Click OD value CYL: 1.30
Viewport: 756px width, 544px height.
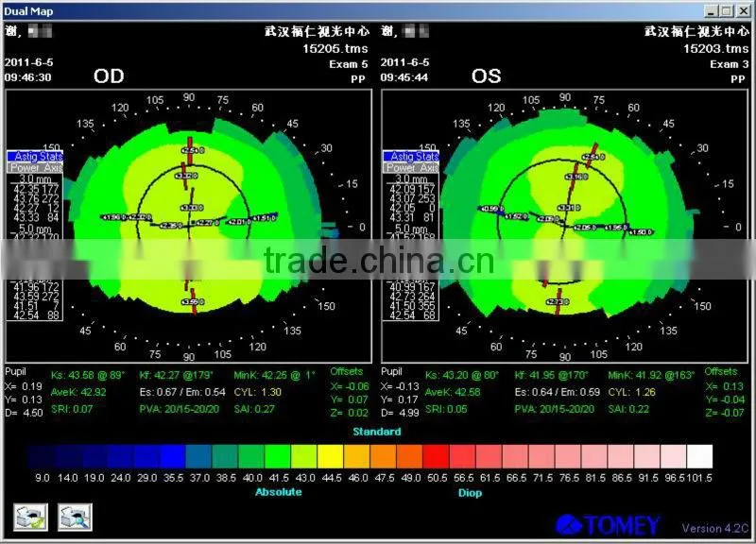point(257,392)
